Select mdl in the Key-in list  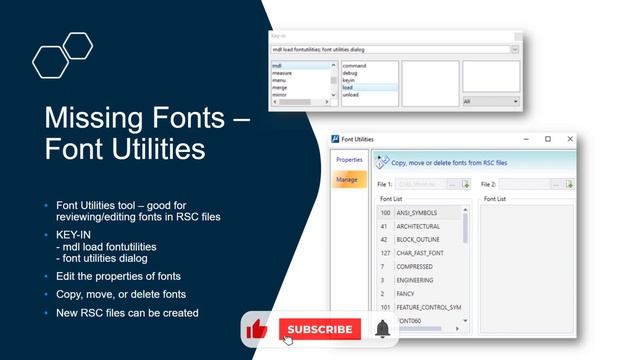click(x=301, y=66)
